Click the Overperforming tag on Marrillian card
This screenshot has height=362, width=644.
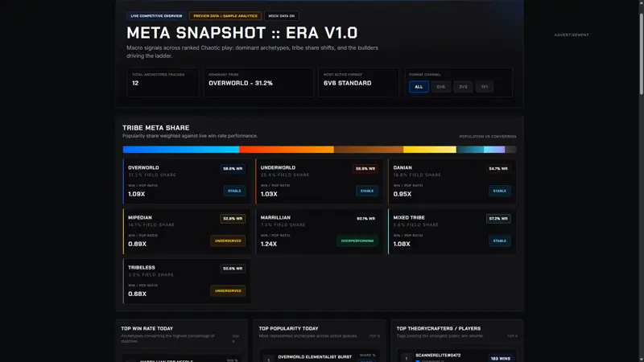coord(357,241)
